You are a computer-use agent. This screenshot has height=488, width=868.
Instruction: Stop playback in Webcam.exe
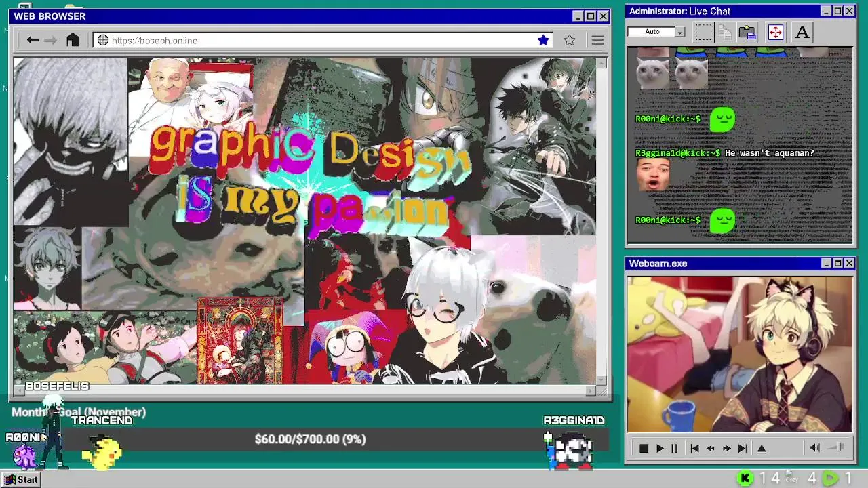(644, 448)
